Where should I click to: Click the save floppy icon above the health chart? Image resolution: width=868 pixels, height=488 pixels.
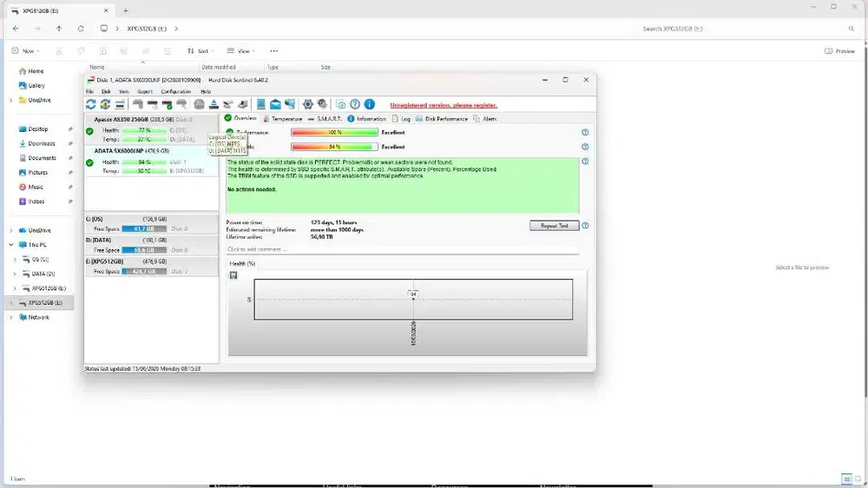[233, 275]
